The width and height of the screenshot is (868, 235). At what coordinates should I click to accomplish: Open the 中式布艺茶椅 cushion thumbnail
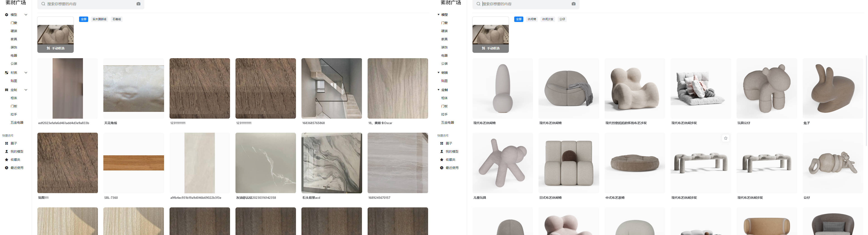(635, 163)
